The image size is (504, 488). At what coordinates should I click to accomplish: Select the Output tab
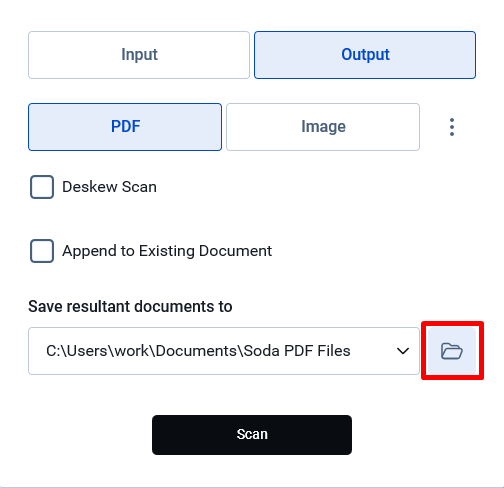point(365,55)
